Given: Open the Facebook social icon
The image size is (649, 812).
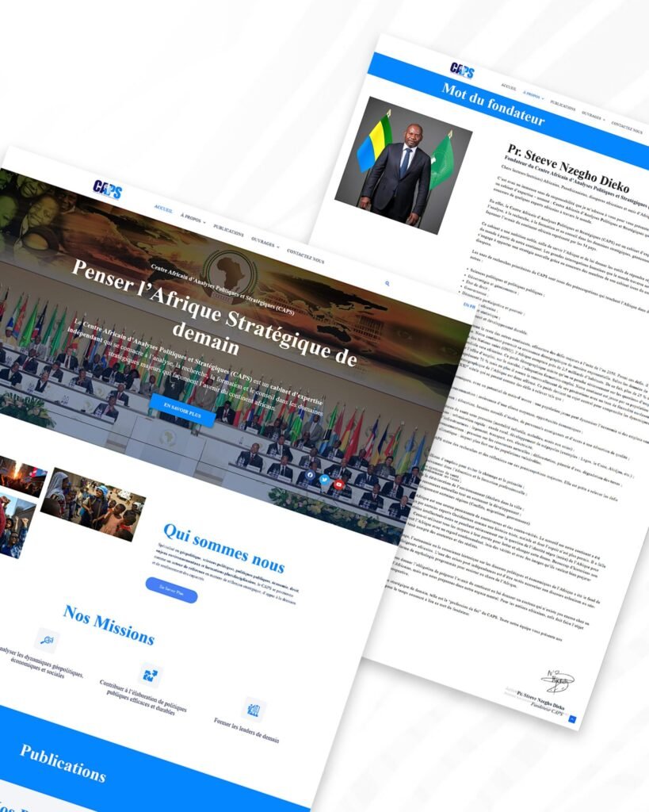Looking at the screenshot, I should click(310, 474).
